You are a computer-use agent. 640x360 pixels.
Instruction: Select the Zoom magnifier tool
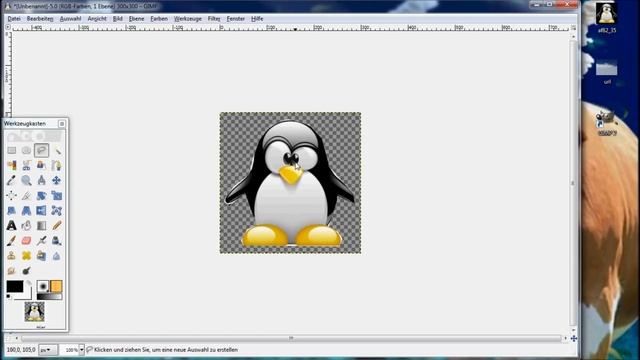click(x=27, y=180)
